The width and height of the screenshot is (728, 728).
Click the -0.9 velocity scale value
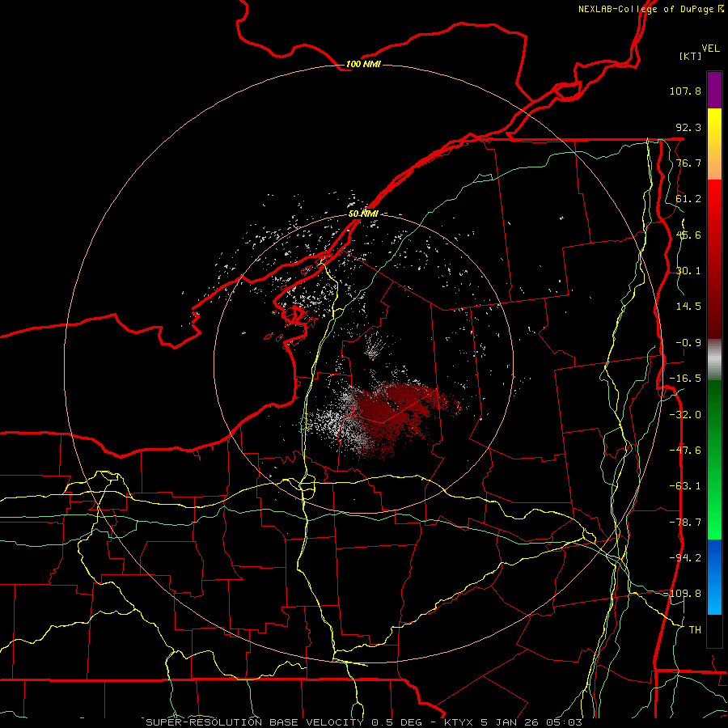pyautogui.click(x=688, y=343)
